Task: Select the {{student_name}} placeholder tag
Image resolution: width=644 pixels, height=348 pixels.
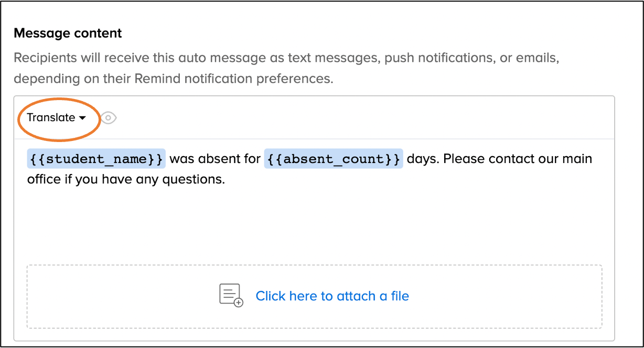Action: tap(96, 158)
